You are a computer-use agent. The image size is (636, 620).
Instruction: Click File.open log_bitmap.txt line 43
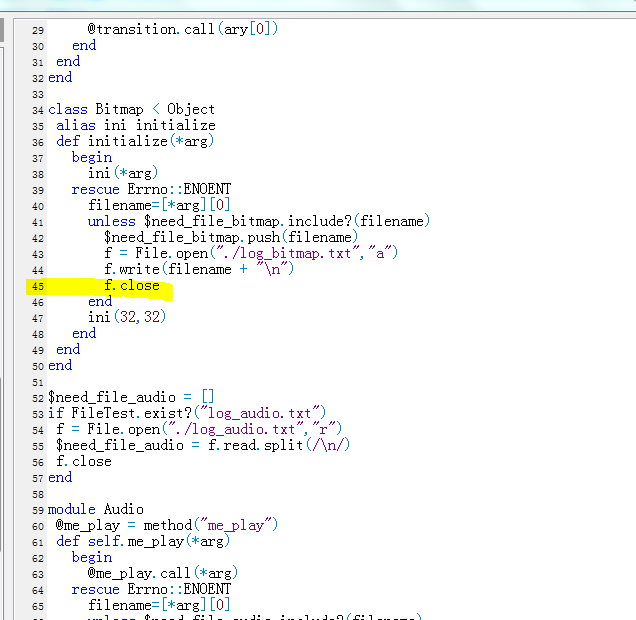click(x=251, y=253)
